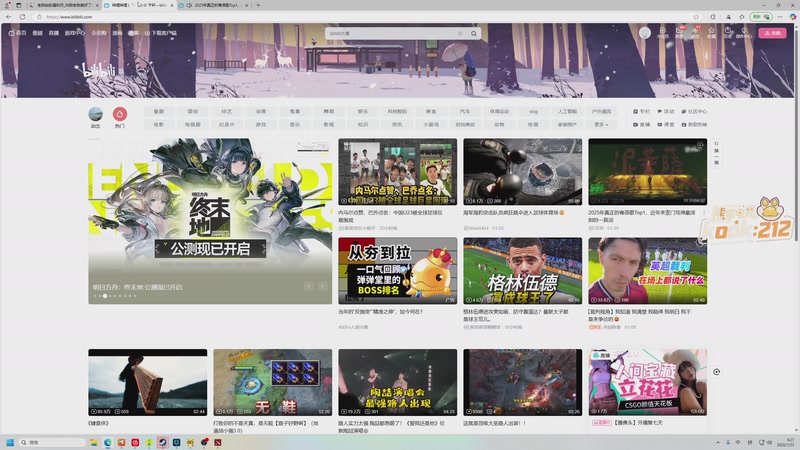Image resolution: width=800 pixels, height=450 pixels.
Task: Open browser settings three-dots menu
Action: click(780, 17)
